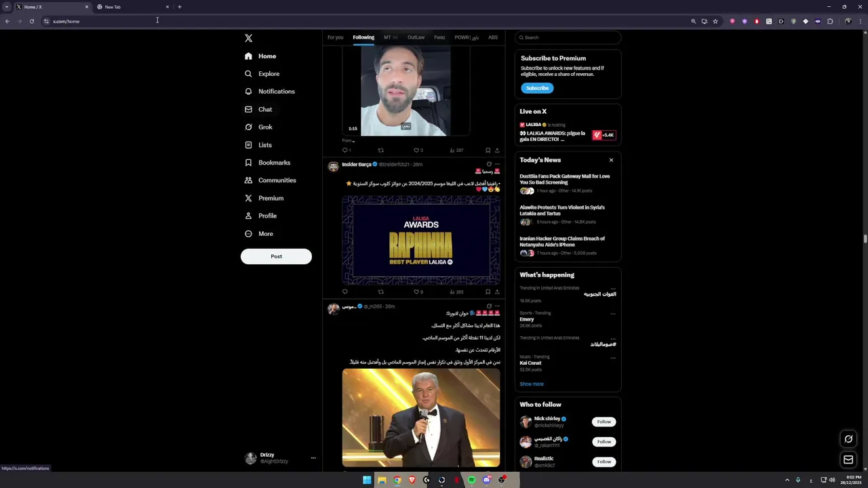Open Bookmarks page

(267, 163)
